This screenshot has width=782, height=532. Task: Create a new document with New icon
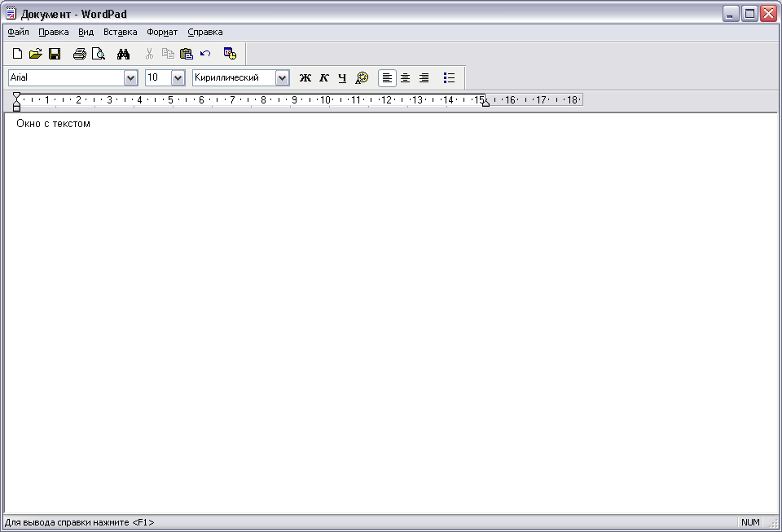[17, 54]
